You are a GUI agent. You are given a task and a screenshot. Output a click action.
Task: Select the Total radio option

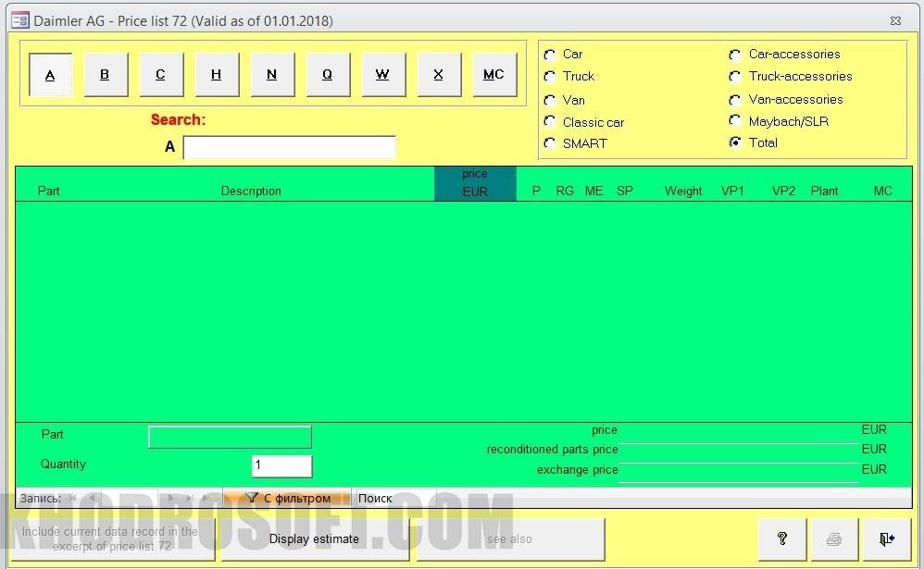pos(735,142)
